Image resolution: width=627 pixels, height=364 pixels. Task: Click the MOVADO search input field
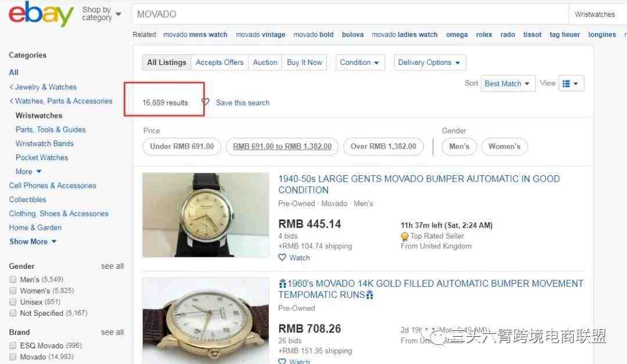[x=350, y=14]
